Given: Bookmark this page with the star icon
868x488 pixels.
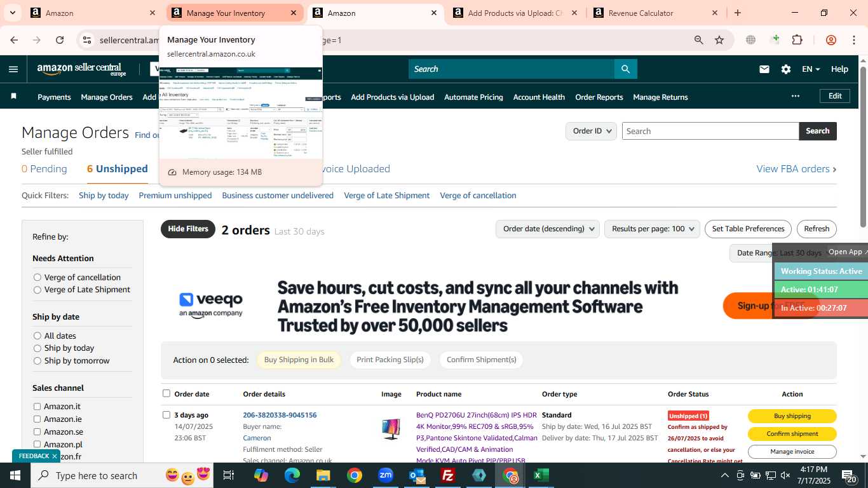Looking at the screenshot, I should click(719, 40).
